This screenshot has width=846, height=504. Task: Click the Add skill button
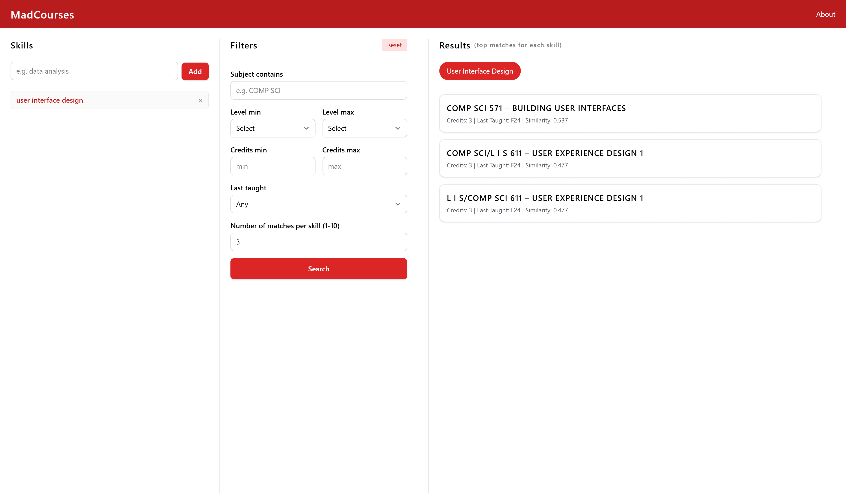click(195, 71)
